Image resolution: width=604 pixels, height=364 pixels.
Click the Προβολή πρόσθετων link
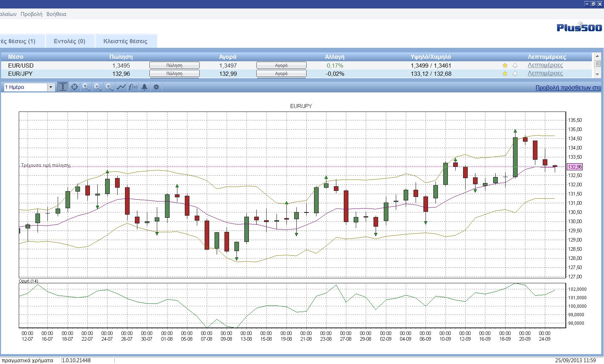[x=568, y=87]
